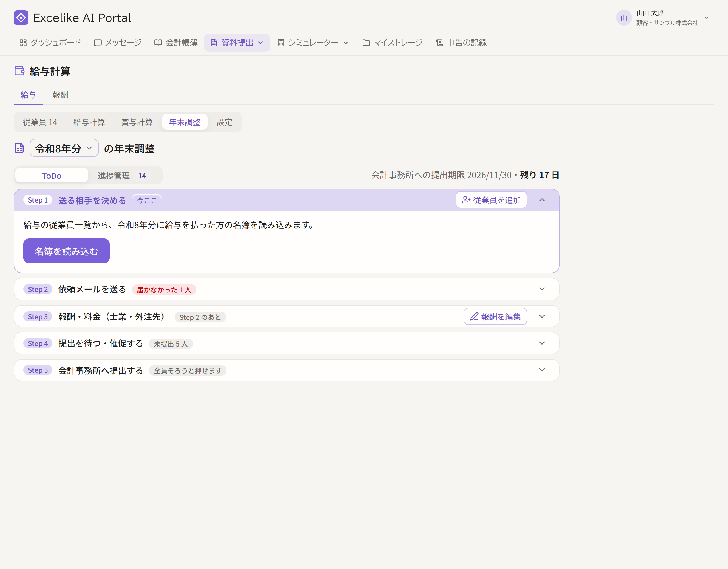Screen dimensions: 728x569
Task: Click the 未提出 5 人 badge
Action: coord(171,344)
